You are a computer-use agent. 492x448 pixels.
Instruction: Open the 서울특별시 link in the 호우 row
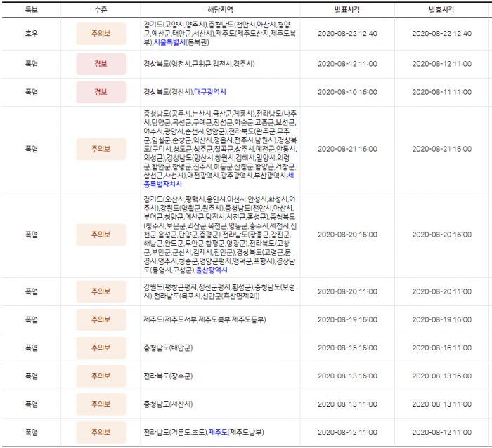169,42
